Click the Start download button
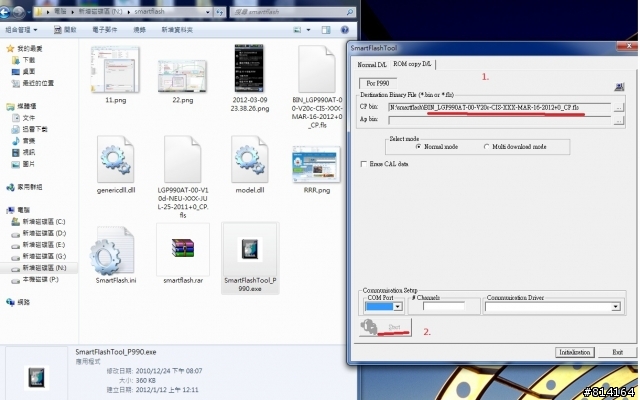The image size is (640, 400). [385, 327]
